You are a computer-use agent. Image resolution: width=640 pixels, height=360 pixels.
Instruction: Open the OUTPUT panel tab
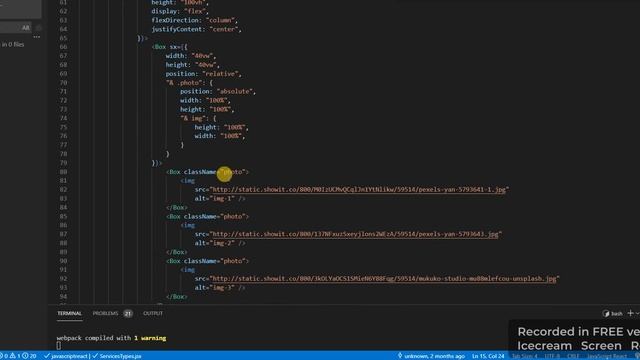point(153,313)
